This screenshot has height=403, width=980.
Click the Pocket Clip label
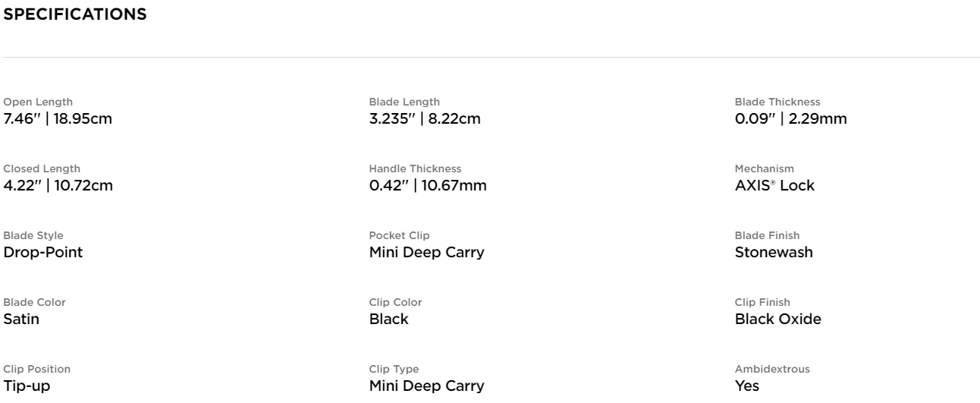pyautogui.click(x=399, y=235)
